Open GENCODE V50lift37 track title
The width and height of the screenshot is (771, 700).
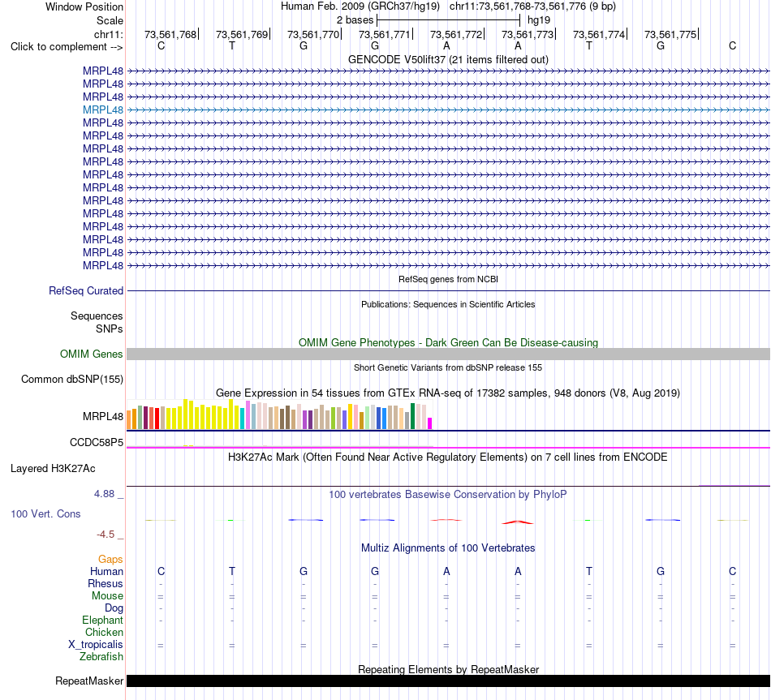(x=448, y=59)
